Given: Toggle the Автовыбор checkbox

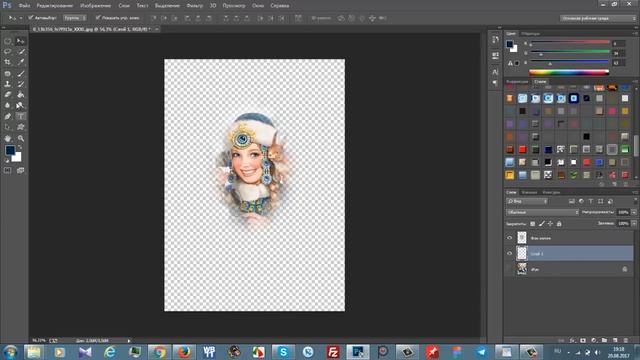Looking at the screenshot, I should (31, 18).
